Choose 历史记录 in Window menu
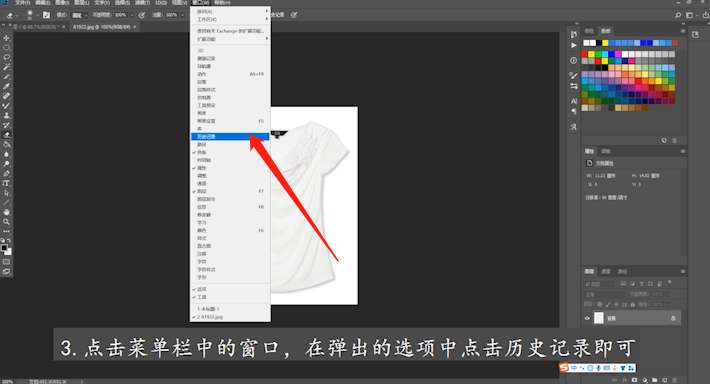Image resolution: width=710 pixels, height=384 pixels. [230, 136]
